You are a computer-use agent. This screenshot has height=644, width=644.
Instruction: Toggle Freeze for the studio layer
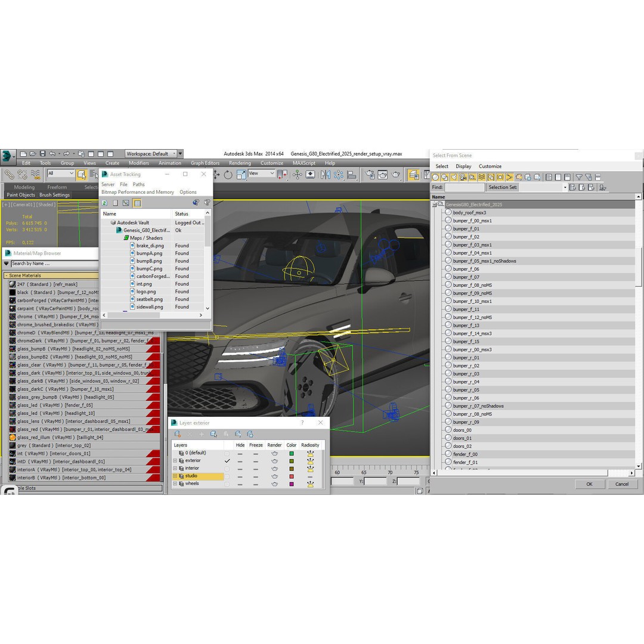[x=255, y=476]
